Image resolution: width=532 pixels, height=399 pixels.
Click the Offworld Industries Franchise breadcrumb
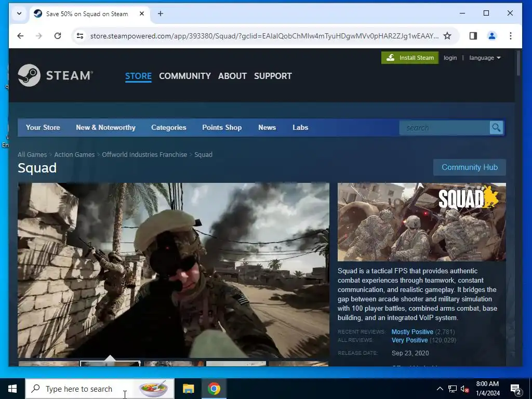144,155
